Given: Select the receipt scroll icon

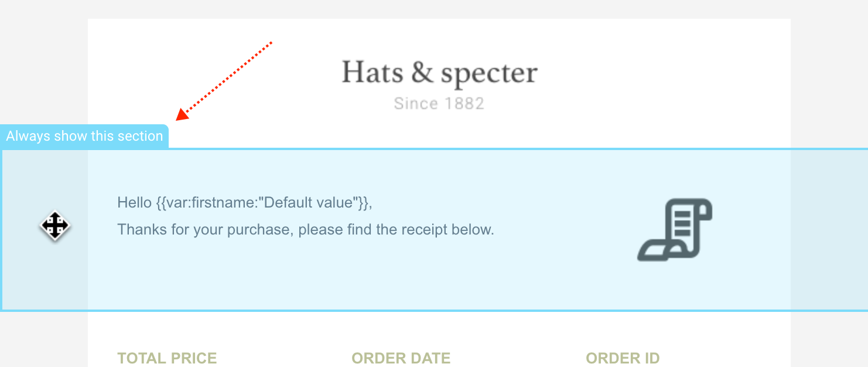Looking at the screenshot, I should point(675,230).
